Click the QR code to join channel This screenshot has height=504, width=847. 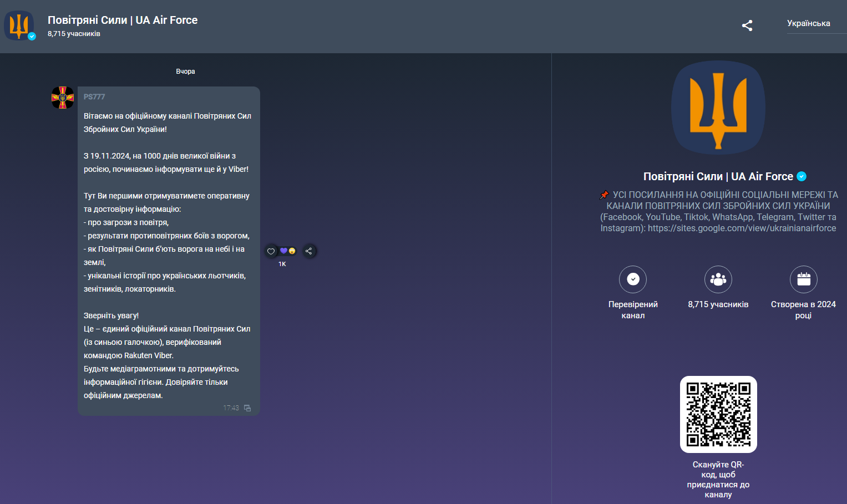tap(718, 414)
